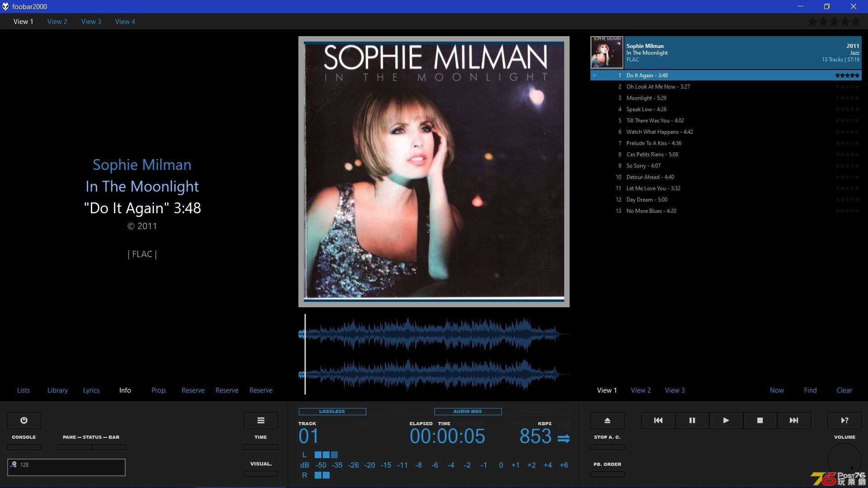868x488 pixels.
Task: Toggle the PB. ORDER indicator bar
Action: coord(608,474)
